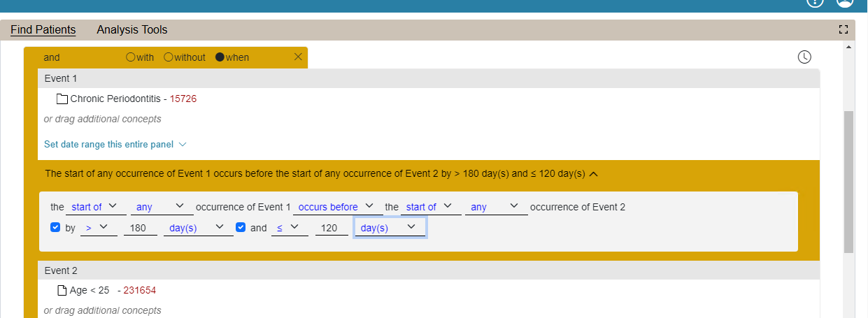Open the 'occurs before' dropdown
This screenshot has height=318, width=868.
point(336,207)
